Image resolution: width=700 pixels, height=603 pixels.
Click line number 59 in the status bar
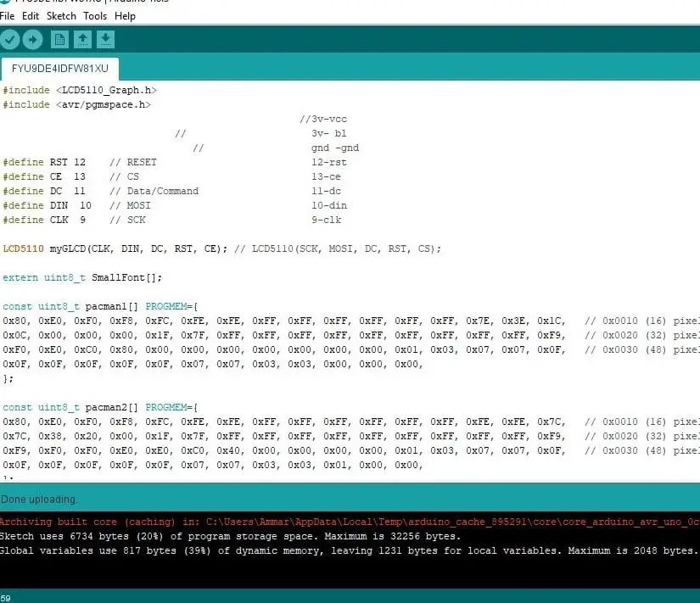click(x=5, y=598)
